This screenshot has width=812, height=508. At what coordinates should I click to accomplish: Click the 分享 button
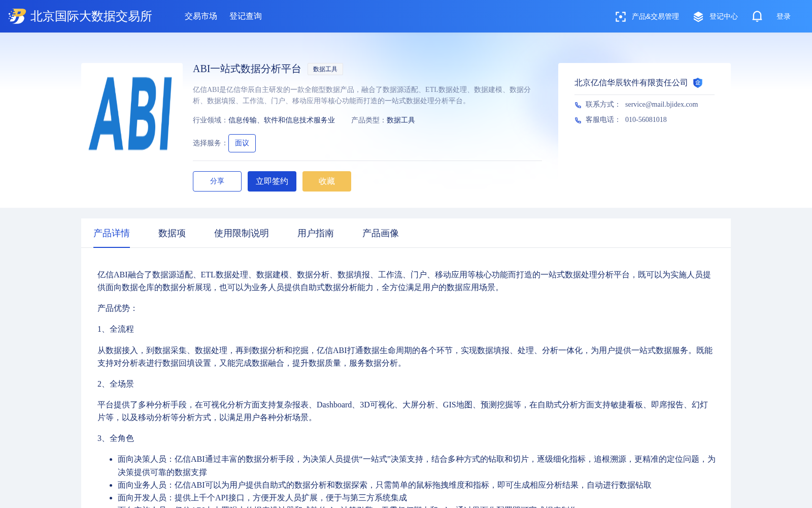[217, 181]
